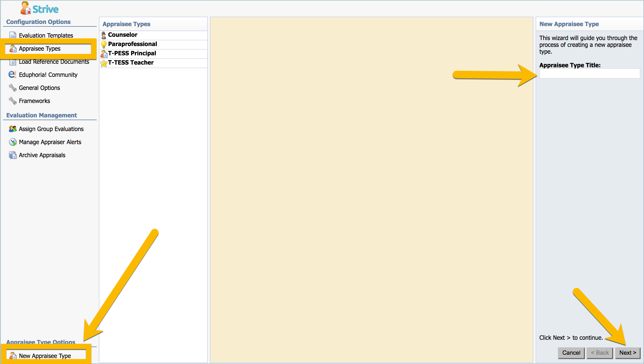
Task: Click the Frameworks wrench icon
Action: (13, 101)
